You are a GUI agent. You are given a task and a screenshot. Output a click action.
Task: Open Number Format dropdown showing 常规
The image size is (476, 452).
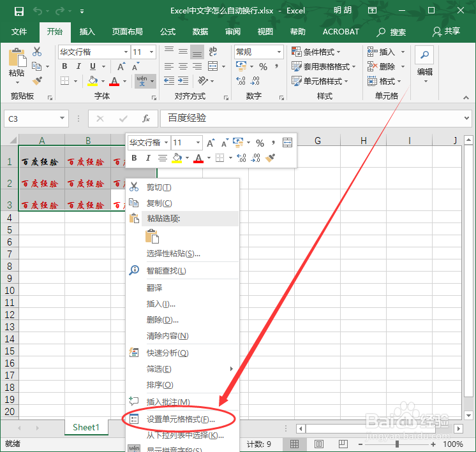(279, 52)
